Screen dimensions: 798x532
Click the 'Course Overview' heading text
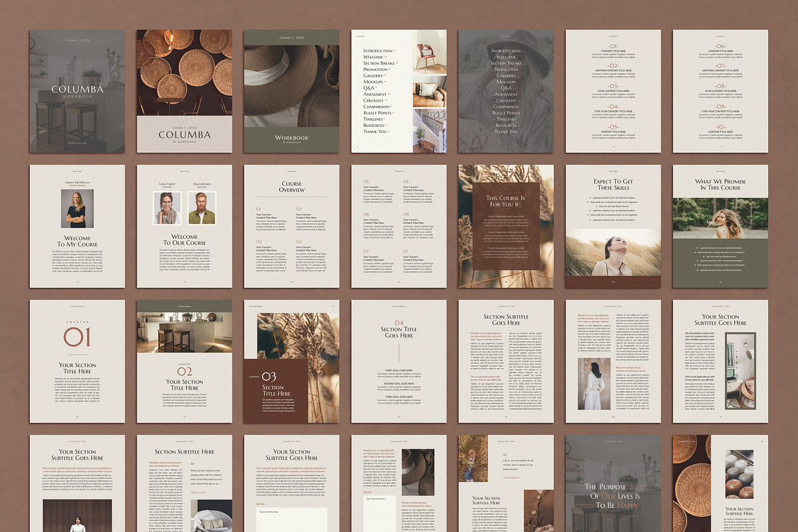coord(291,187)
